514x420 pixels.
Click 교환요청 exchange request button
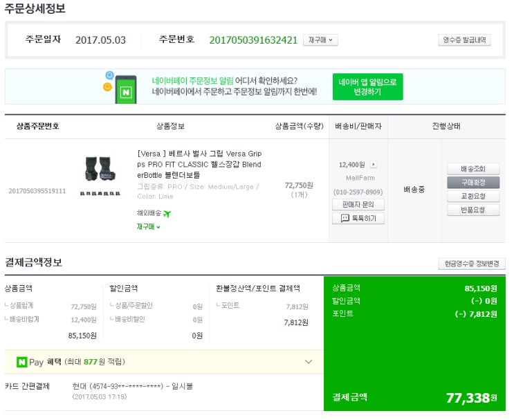point(473,196)
